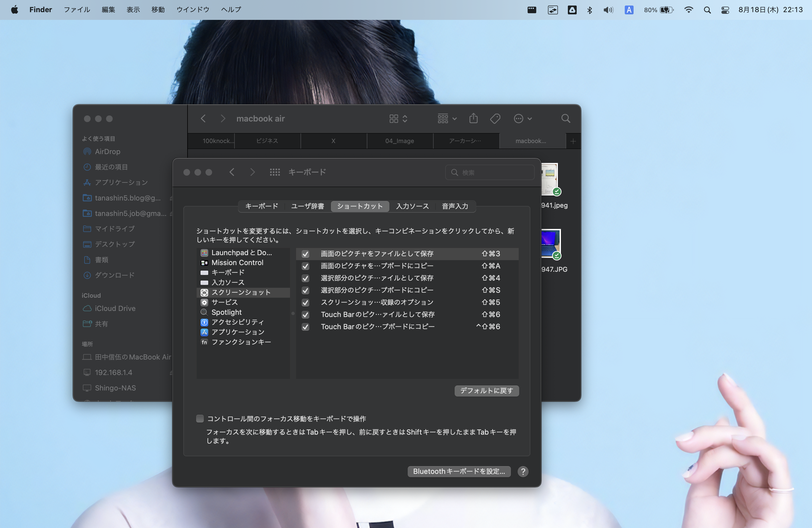This screenshot has height=528, width=812.
Task: Switch to 音声入力 tab
Action: (455, 206)
